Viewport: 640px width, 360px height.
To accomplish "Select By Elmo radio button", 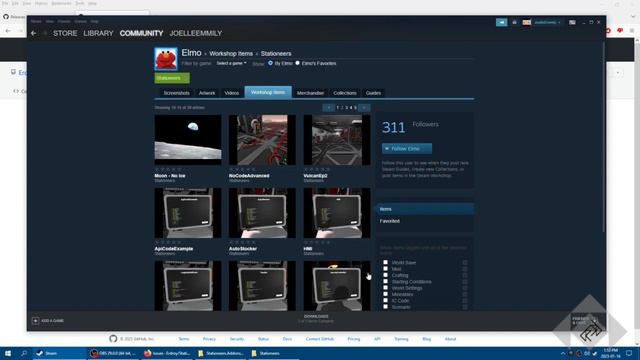I will 270,63.
